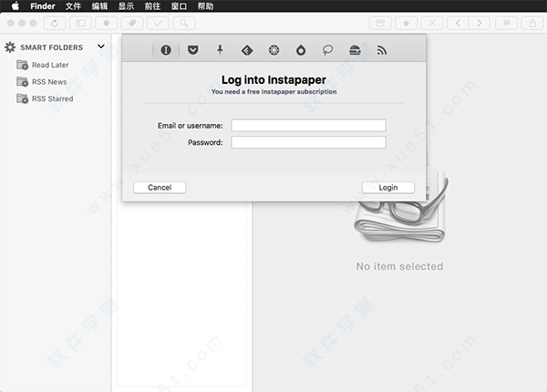Image resolution: width=547 pixels, height=392 pixels.
Task: Click the star favorite toolbar button
Action: click(x=407, y=23)
